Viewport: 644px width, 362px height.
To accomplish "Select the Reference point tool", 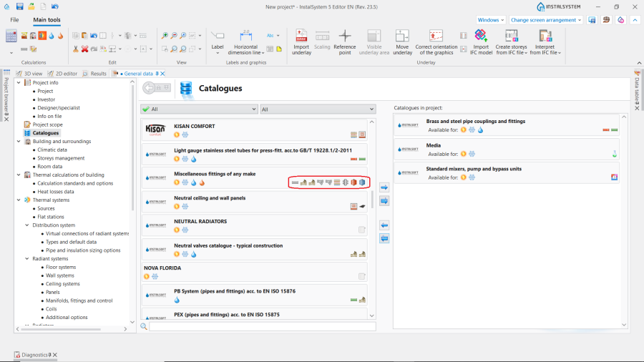I will tap(345, 42).
